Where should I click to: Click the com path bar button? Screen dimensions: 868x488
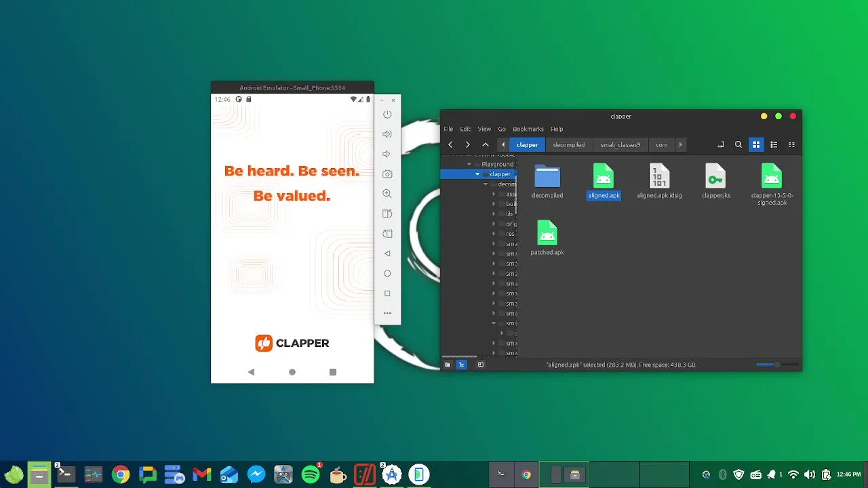661,144
